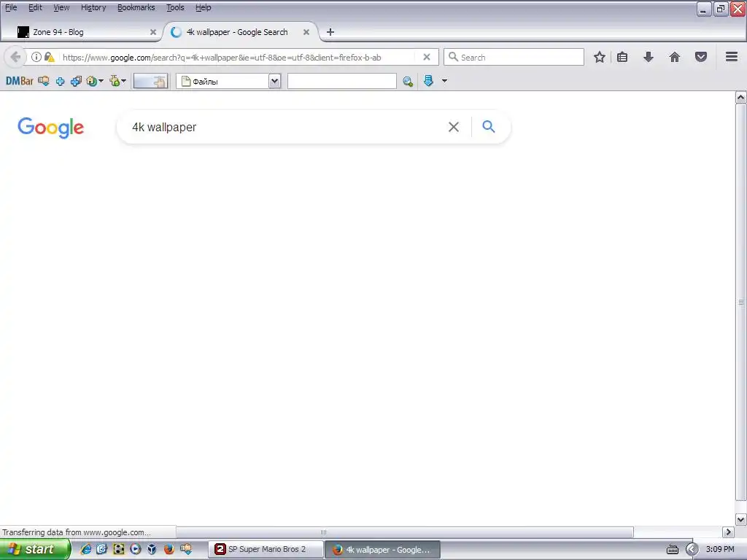Expand arrow next to DMBar download icon
Image resolution: width=747 pixels, height=560 pixels.
tap(444, 81)
